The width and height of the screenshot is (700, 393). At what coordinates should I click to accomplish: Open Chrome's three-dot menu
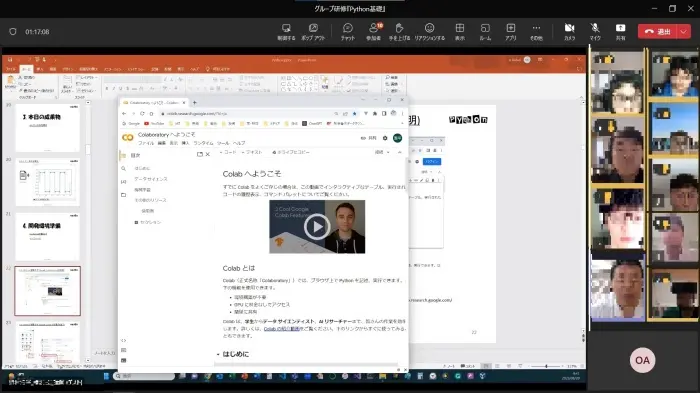coord(402,113)
